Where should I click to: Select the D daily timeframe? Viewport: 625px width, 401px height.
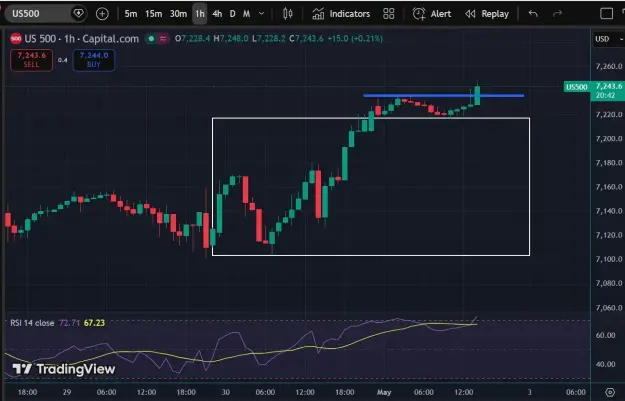[232, 14]
